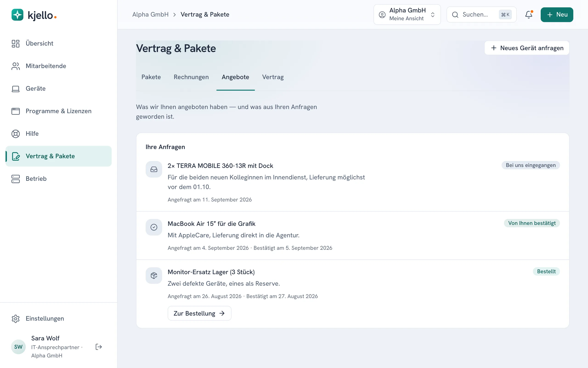Open Einstellungen in the sidebar
This screenshot has width=588, height=368.
tap(59, 319)
